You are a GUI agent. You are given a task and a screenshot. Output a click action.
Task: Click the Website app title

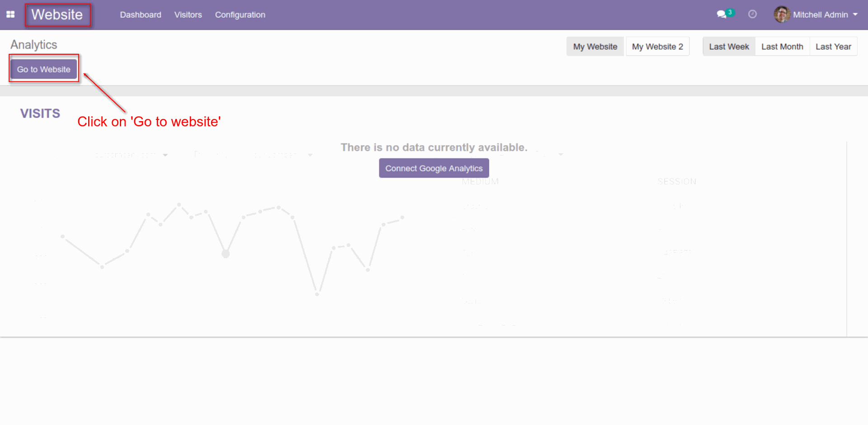[57, 14]
